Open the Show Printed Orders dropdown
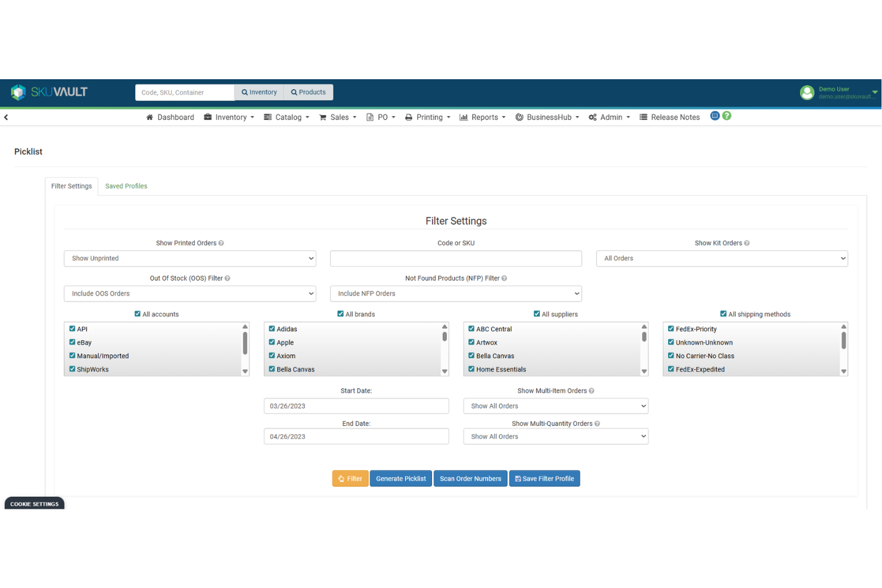 (x=190, y=258)
